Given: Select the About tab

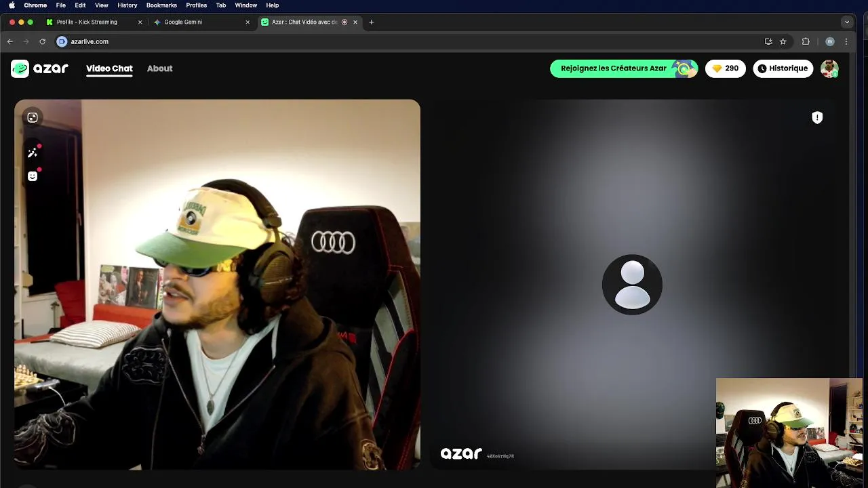Looking at the screenshot, I should [160, 68].
